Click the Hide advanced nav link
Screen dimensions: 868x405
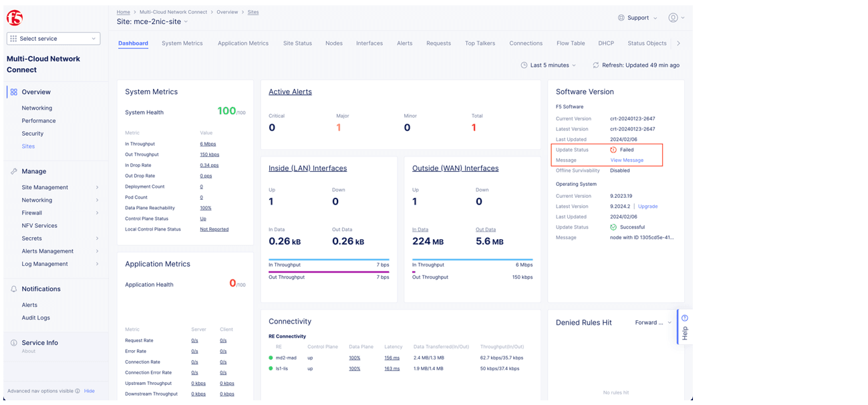pos(90,391)
